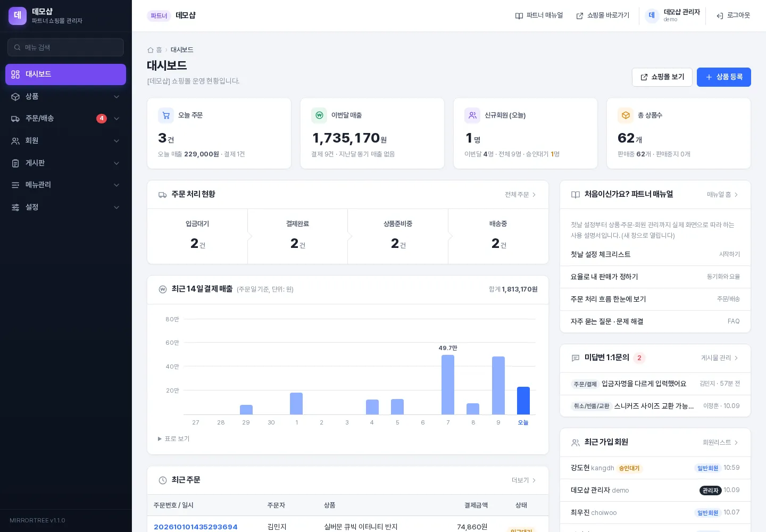Image resolution: width=766 pixels, height=532 pixels.
Task: Click the 상품준비중 2건 status box
Action: [398, 236]
